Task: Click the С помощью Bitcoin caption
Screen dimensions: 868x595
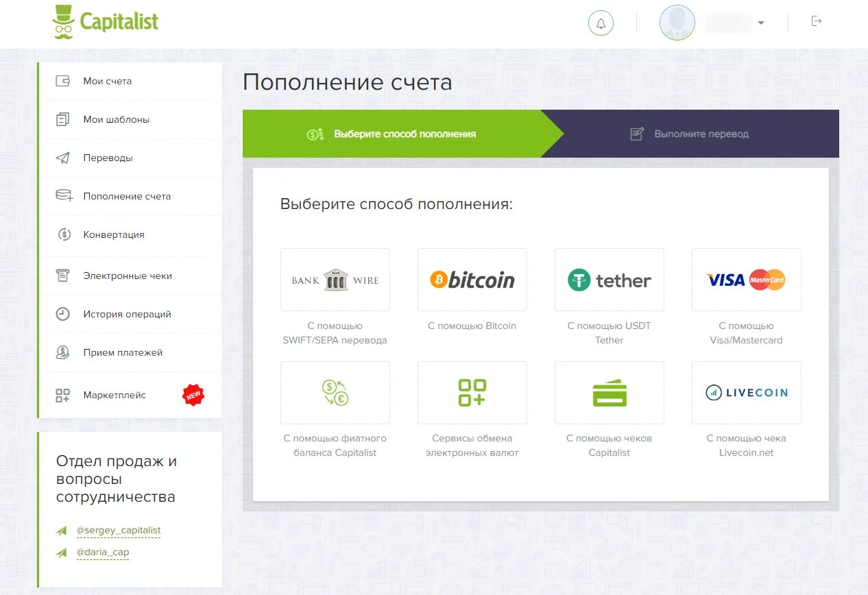Action: (x=472, y=326)
